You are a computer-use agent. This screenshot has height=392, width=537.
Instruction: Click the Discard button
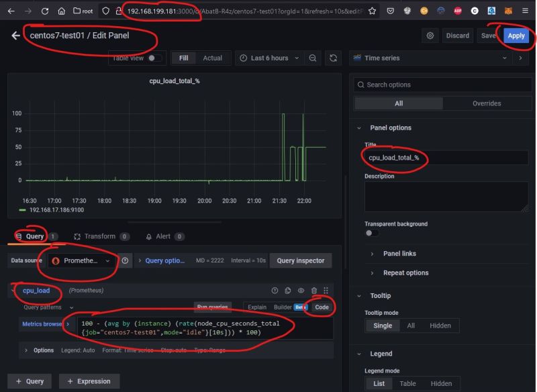pos(458,36)
